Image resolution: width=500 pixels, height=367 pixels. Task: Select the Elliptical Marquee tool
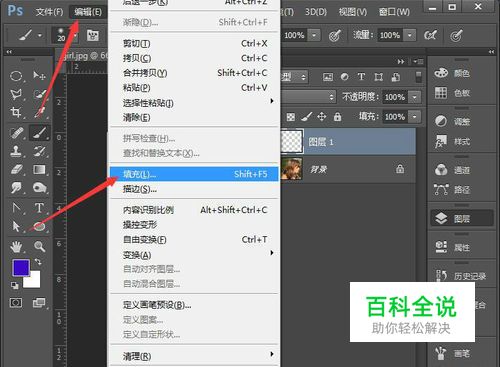pos(16,76)
